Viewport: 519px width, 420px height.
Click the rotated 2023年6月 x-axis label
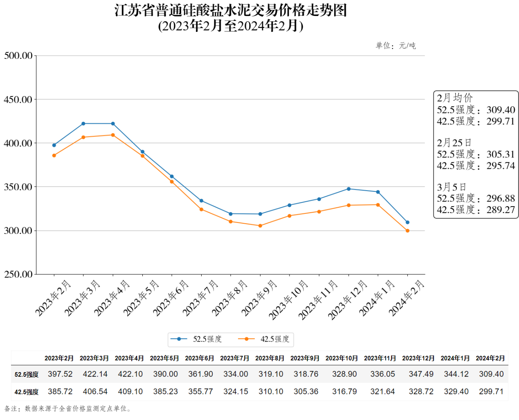170,299
